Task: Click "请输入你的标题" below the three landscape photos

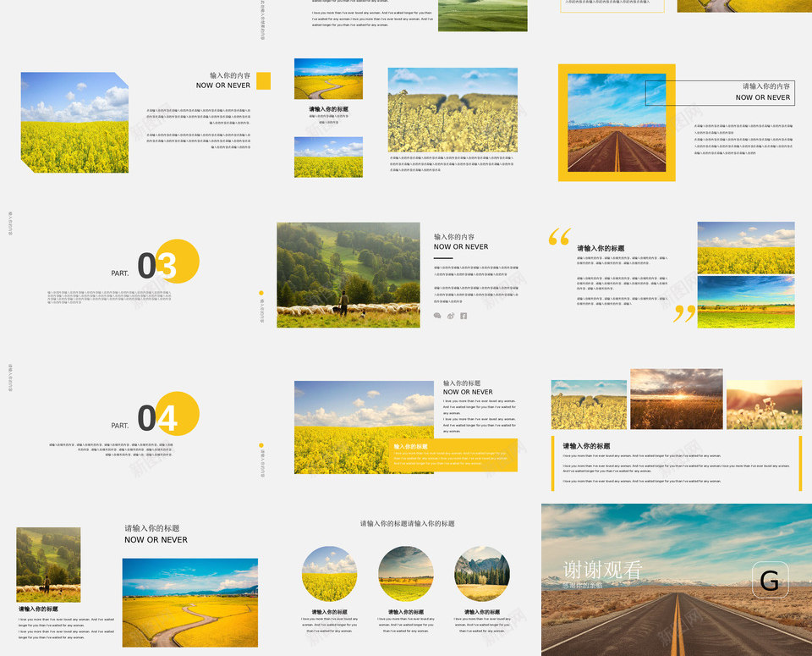Action: click(586, 445)
